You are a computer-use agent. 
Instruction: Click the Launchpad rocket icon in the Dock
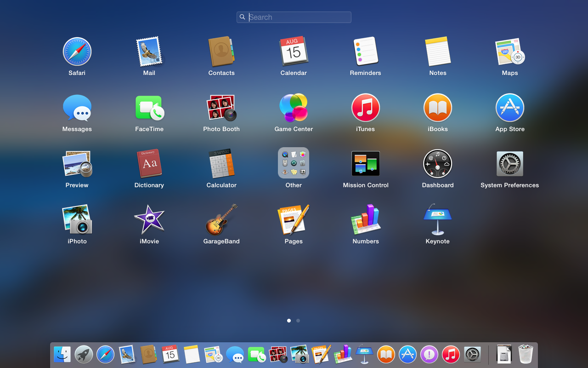coord(84,355)
